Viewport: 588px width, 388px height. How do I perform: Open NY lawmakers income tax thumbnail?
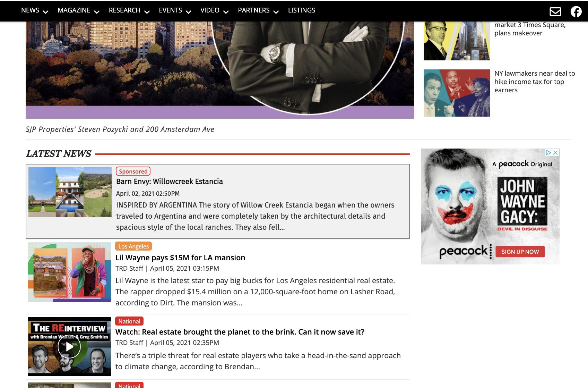coord(457,93)
